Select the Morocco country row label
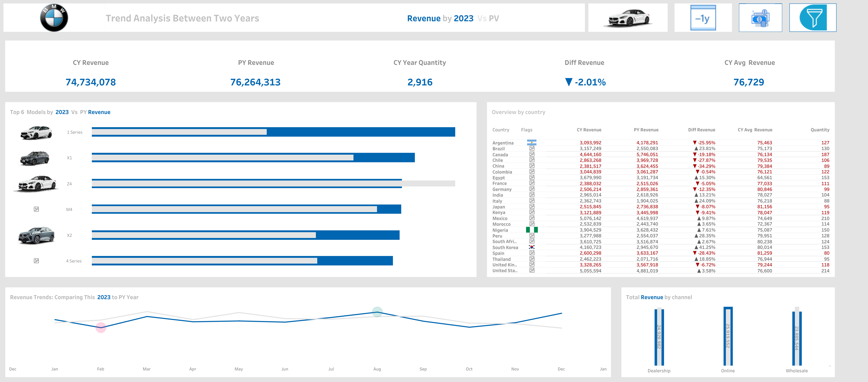 click(501, 224)
